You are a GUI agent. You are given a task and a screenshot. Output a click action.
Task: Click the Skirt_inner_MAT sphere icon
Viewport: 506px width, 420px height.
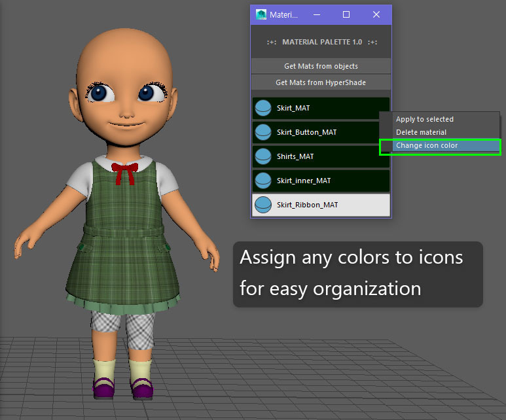coord(263,181)
